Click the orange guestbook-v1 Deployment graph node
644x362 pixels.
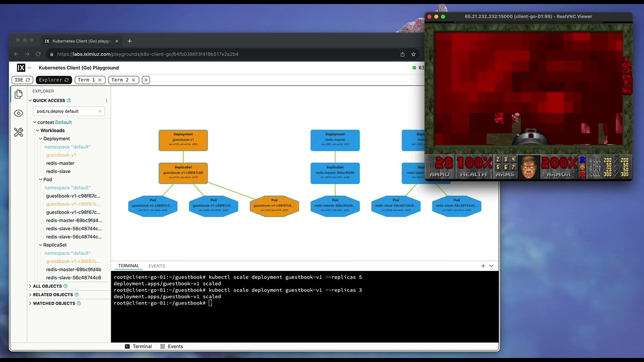point(183,140)
